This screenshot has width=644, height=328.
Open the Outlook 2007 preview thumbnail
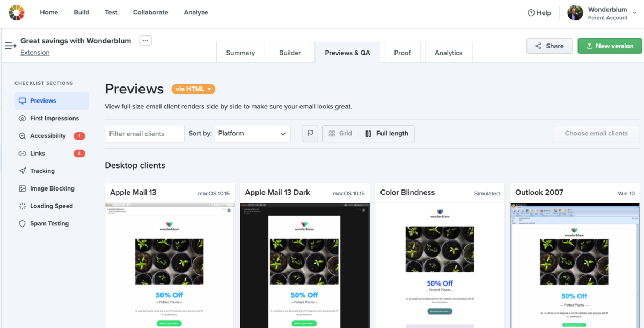pyautogui.click(x=575, y=266)
